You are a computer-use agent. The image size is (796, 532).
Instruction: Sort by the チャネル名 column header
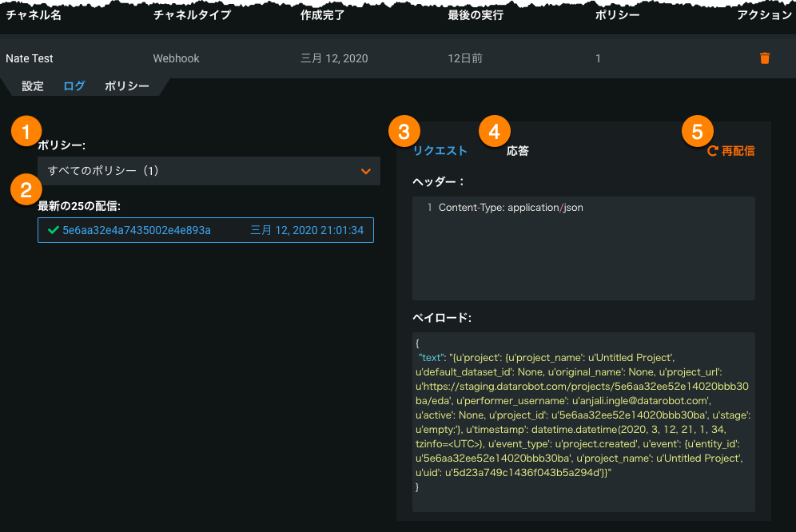[34, 15]
